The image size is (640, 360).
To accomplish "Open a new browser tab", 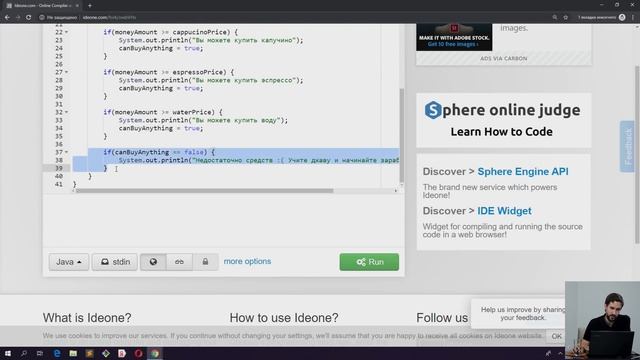I will point(89,6).
